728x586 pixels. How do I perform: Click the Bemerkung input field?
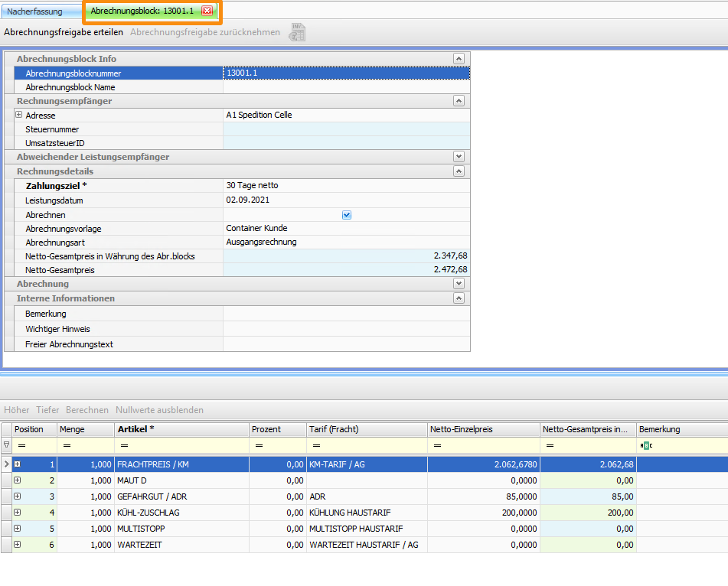pyautogui.click(x=345, y=314)
